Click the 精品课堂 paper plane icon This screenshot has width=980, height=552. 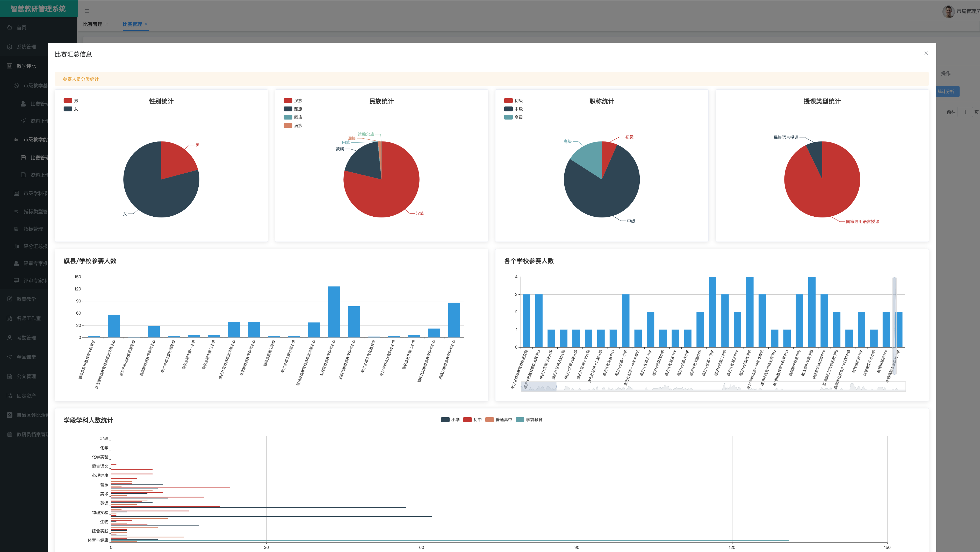(10, 357)
